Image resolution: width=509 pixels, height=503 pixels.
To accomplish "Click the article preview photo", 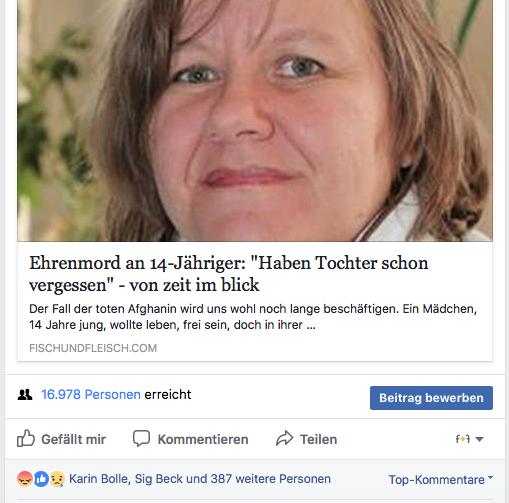I will pyautogui.click(x=255, y=120).
